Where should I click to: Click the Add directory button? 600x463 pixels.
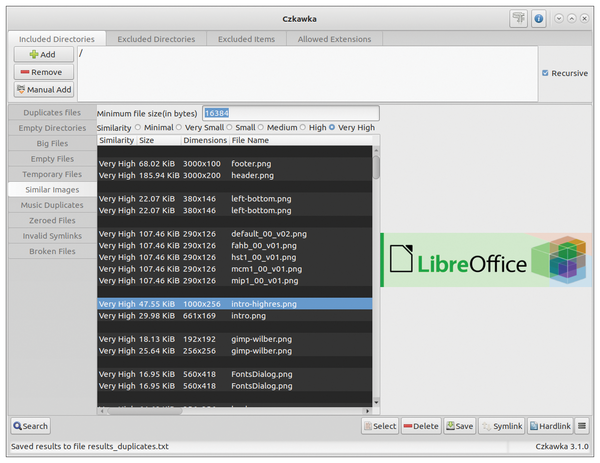coord(44,54)
